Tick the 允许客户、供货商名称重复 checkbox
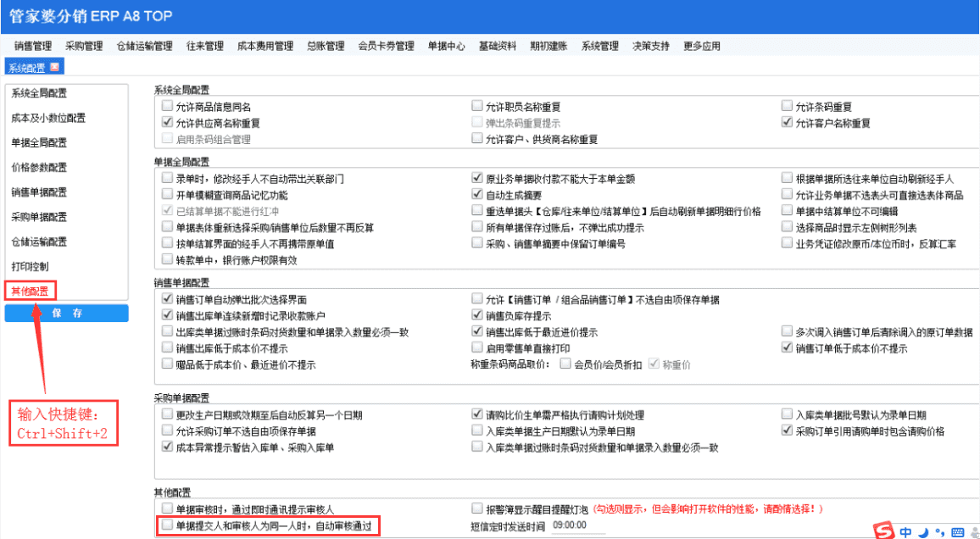 (477, 139)
